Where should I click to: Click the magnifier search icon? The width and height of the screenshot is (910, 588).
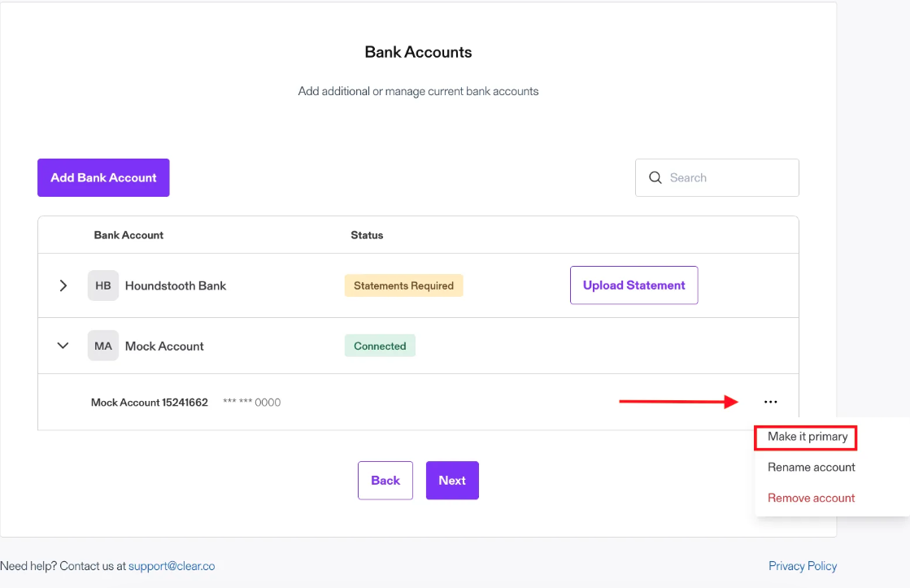click(655, 177)
